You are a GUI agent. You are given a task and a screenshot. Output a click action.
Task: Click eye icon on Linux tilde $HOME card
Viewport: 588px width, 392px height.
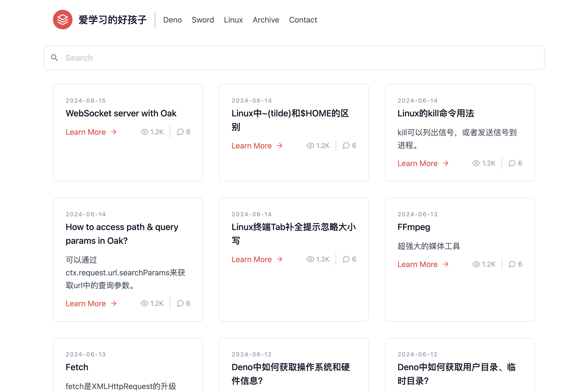point(310,146)
